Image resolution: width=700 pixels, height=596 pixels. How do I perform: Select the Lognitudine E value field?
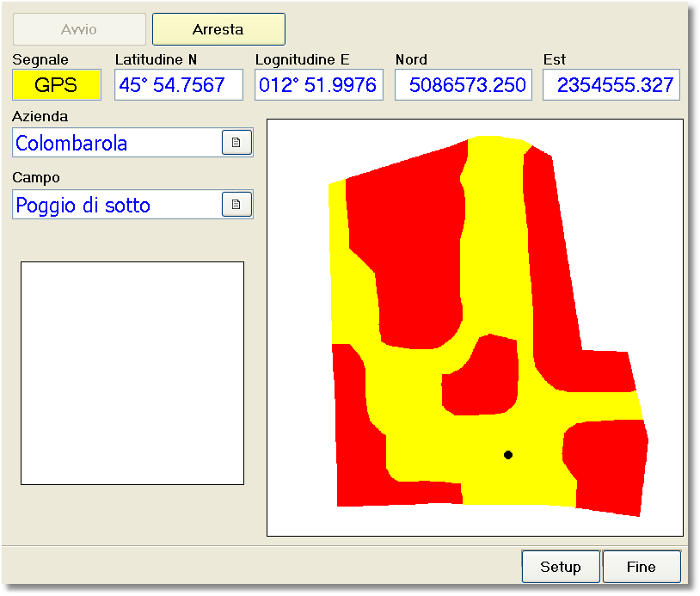coord(319,85)
